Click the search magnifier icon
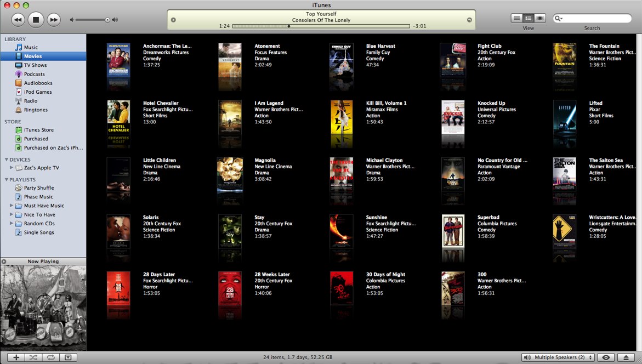 coord(558,19)
